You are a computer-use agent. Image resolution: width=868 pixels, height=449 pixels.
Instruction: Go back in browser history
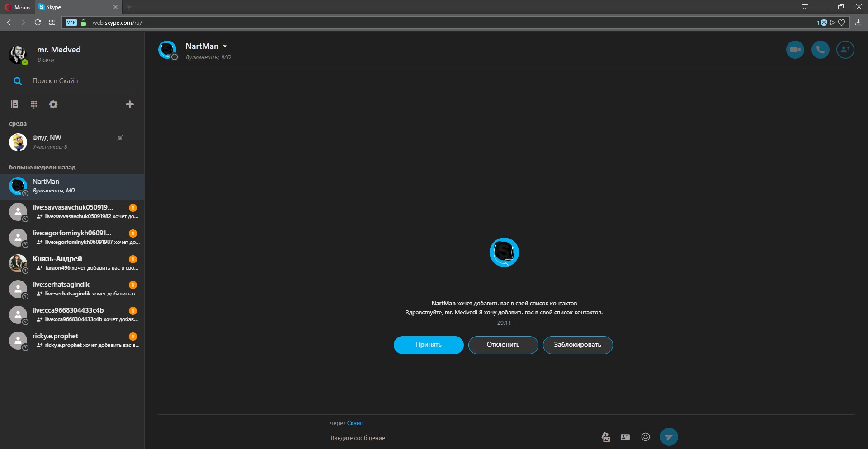point(9,23)
